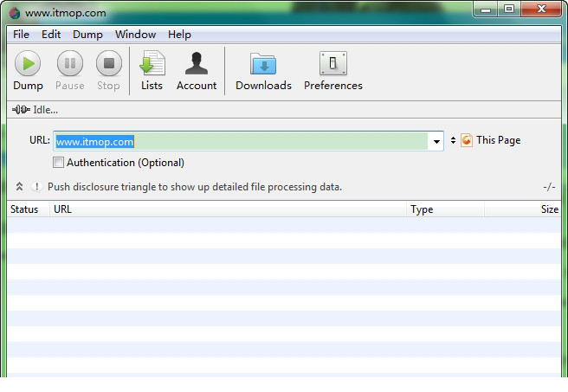Sort by the Type column header
Viewport: 568px width, 392px height.
tap(445, 209)
